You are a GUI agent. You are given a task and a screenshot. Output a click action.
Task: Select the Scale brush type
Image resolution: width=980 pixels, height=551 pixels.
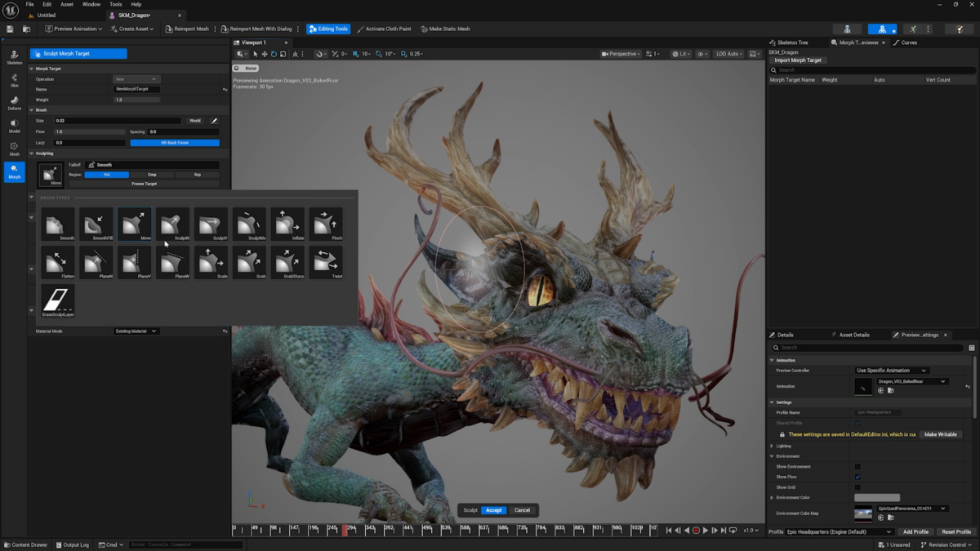[x=211, y=262]
